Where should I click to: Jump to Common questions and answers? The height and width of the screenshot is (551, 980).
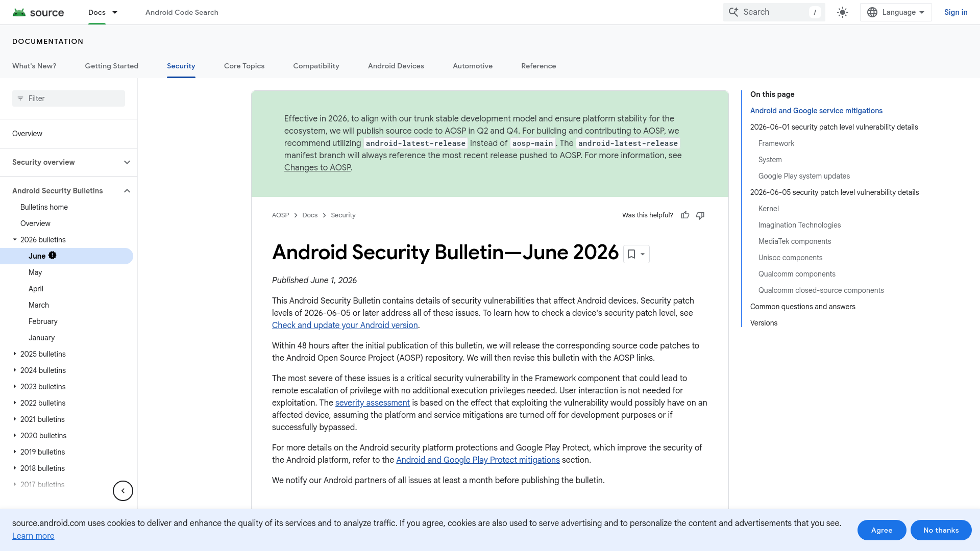(x=803, y=307)
